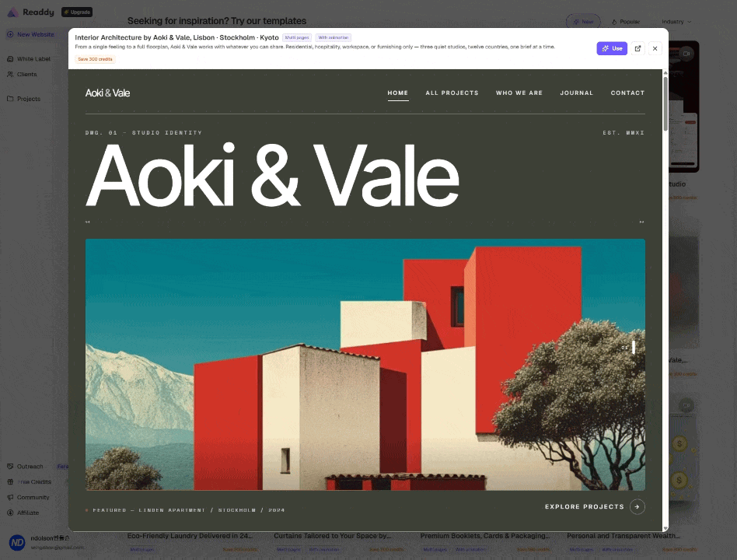Click the EXPLORE PROJECTS link
Screen dimensions: 737x560
pyautogui.click(x=585, y=507)
